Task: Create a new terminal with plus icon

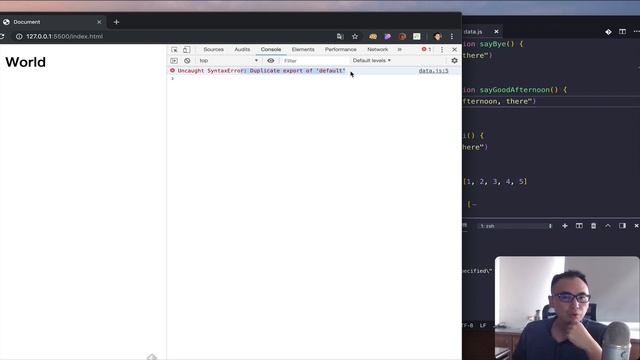Action: 565,226
